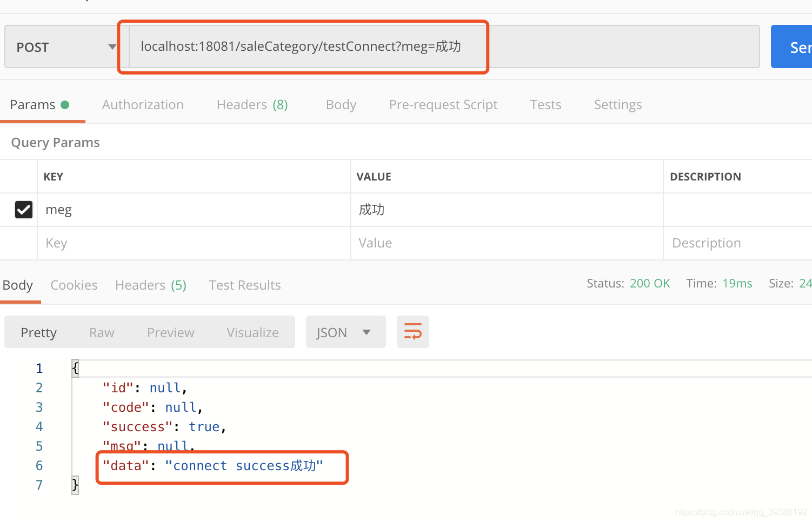Click the meg key cell
The image size is (812, 522).
194,210
